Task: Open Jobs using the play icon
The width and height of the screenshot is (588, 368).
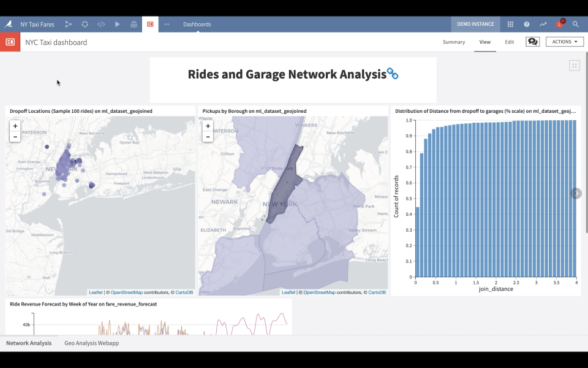Action: [118, 24]
